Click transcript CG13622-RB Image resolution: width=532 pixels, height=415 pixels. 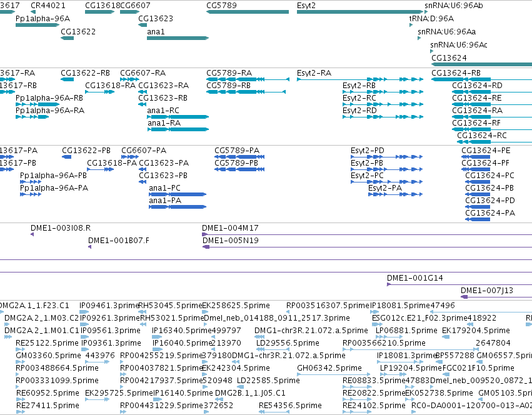point(85,73)
